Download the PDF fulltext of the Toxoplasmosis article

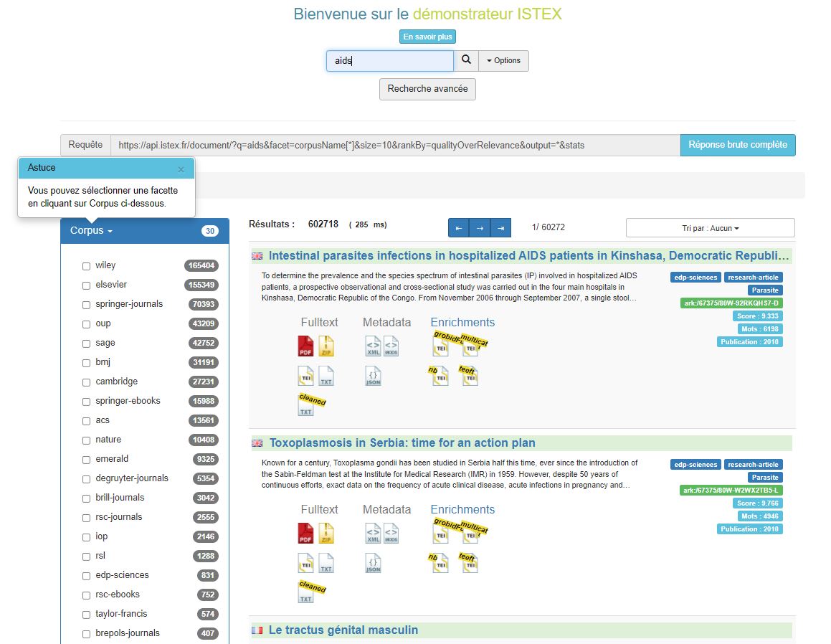(305, 534)
